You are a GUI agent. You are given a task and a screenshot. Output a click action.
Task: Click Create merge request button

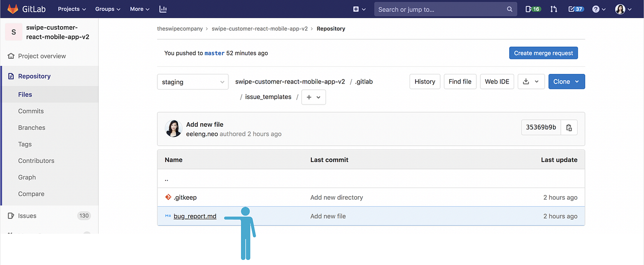pos(543,53)
